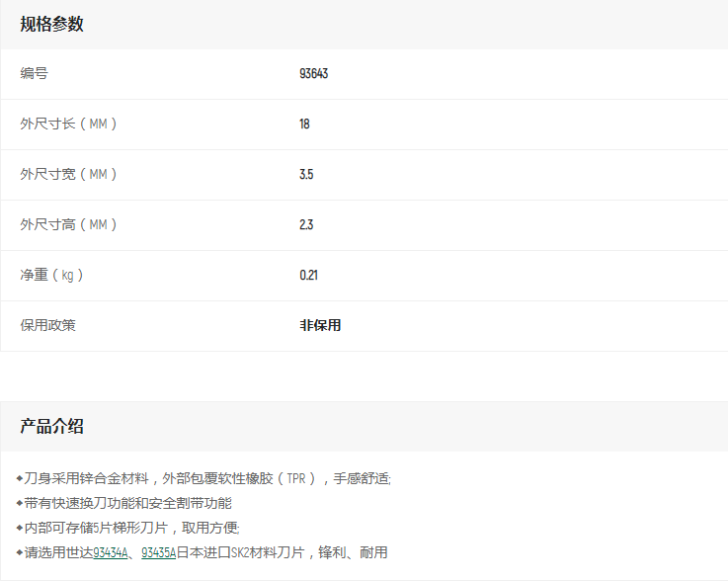Click the width value 3.5

[x=306, y=174]
